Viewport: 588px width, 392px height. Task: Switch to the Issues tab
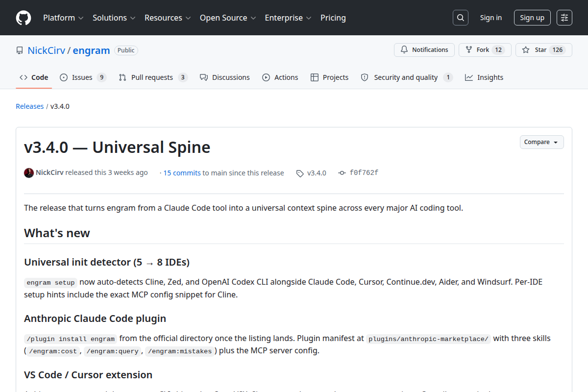click(x=83, y=77)
